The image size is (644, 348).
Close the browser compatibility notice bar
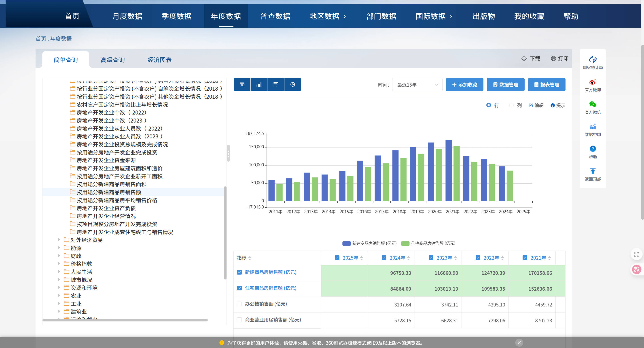coord(519,342)
